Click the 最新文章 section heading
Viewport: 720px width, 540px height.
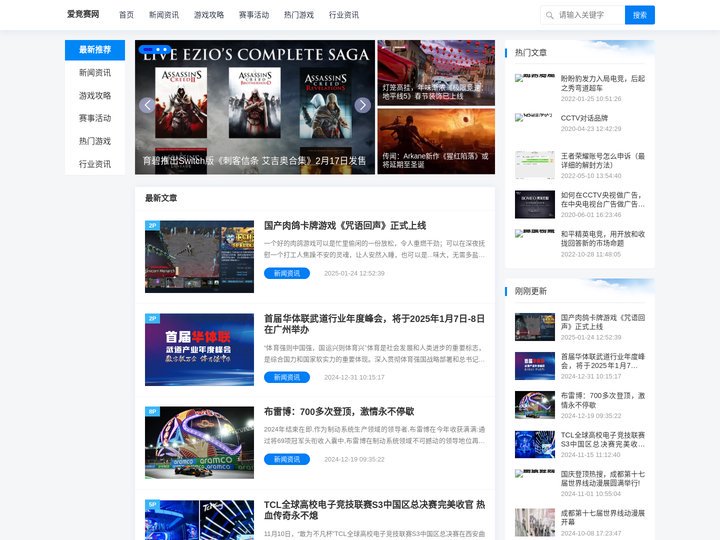pyautogui.click(x=161, y=198)
